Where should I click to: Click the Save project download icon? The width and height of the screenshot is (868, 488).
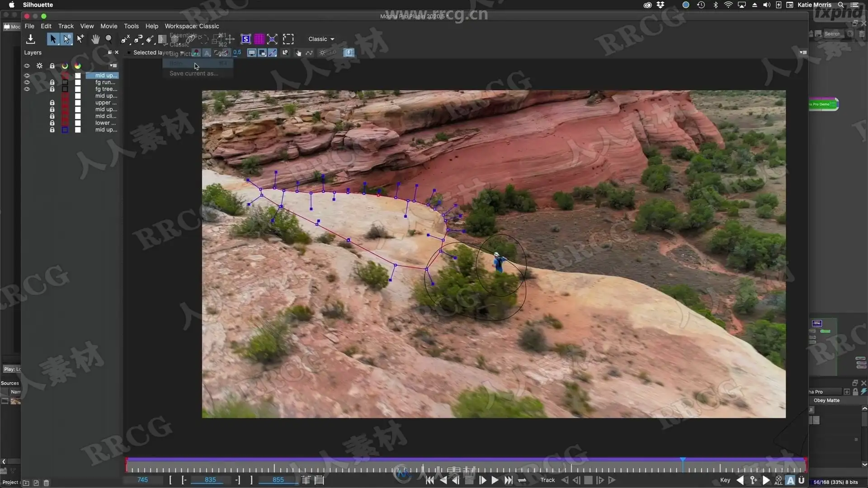tap(30, 39)
